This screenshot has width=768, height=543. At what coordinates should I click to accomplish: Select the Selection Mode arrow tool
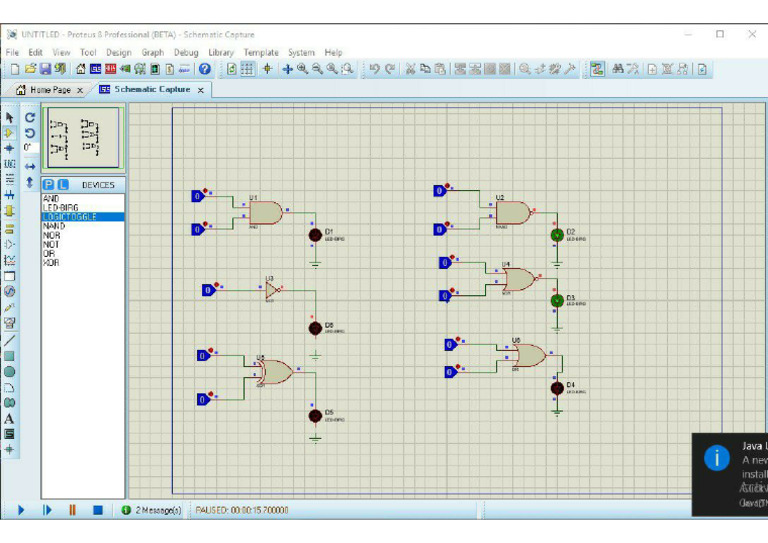[10, 117]
